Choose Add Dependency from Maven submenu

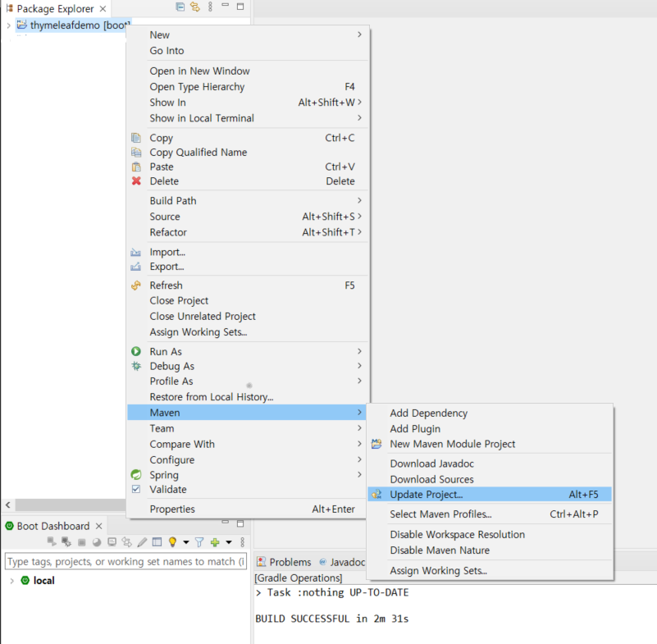pos(490,413)
